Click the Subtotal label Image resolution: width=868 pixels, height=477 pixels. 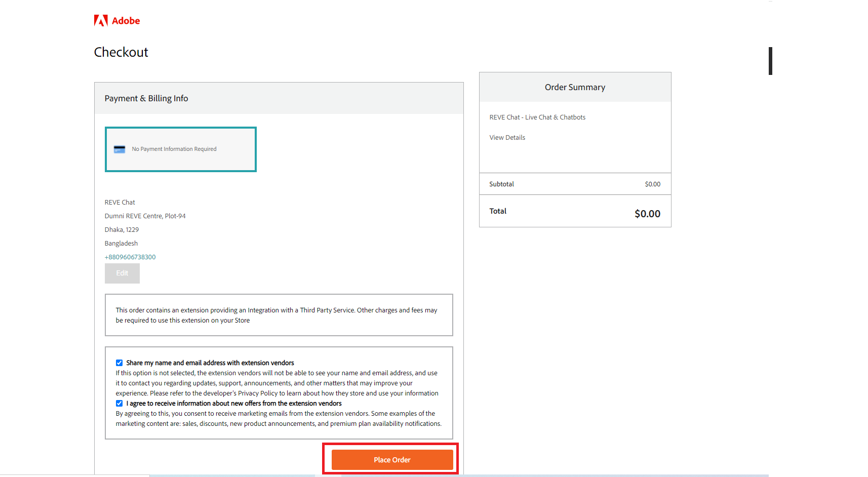pos(501,184)
